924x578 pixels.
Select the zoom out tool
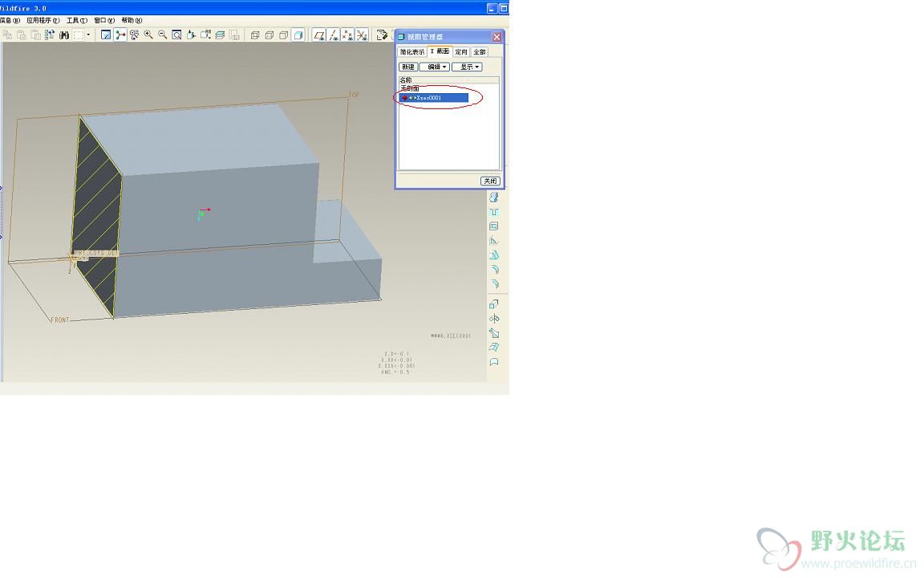(163, 35)
